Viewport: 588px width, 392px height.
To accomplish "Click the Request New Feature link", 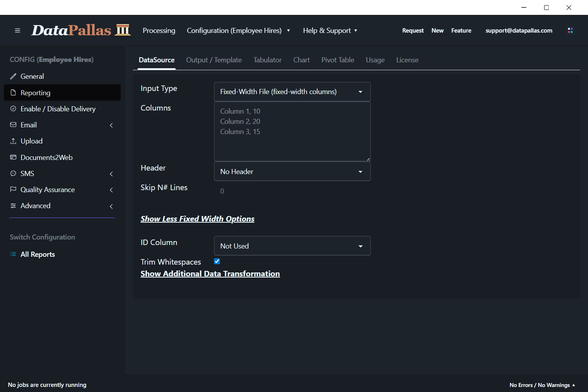I will tap(437, 31).
